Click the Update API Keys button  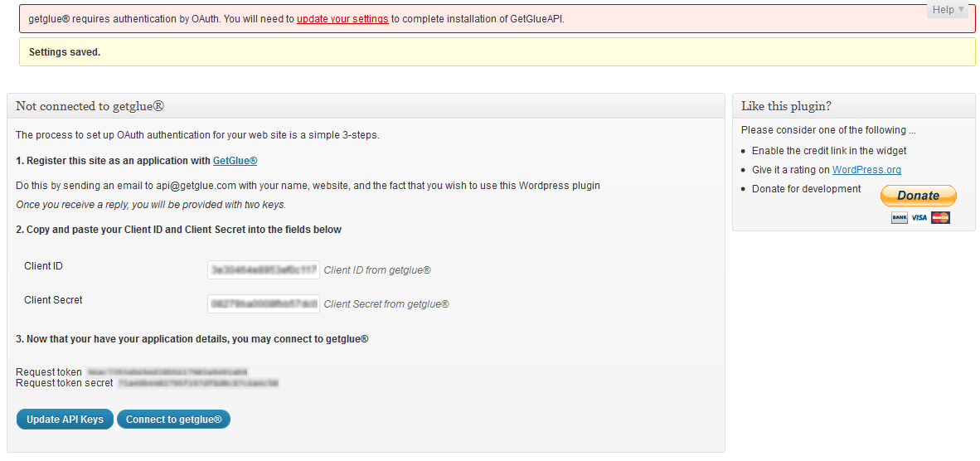pos(65,420)
